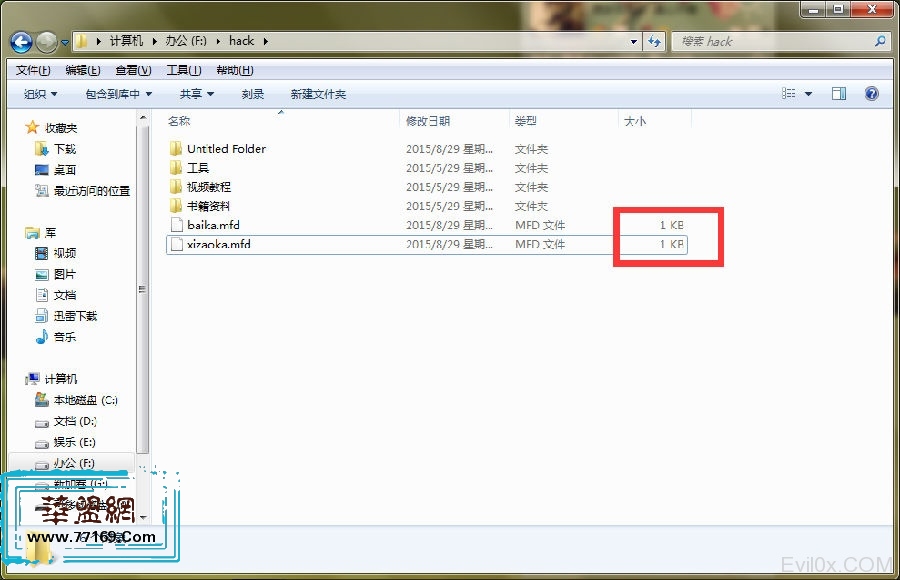The image size is (900, 580).
Task: Click the address bar refresh icon
Action: click(x=655, y=42)
